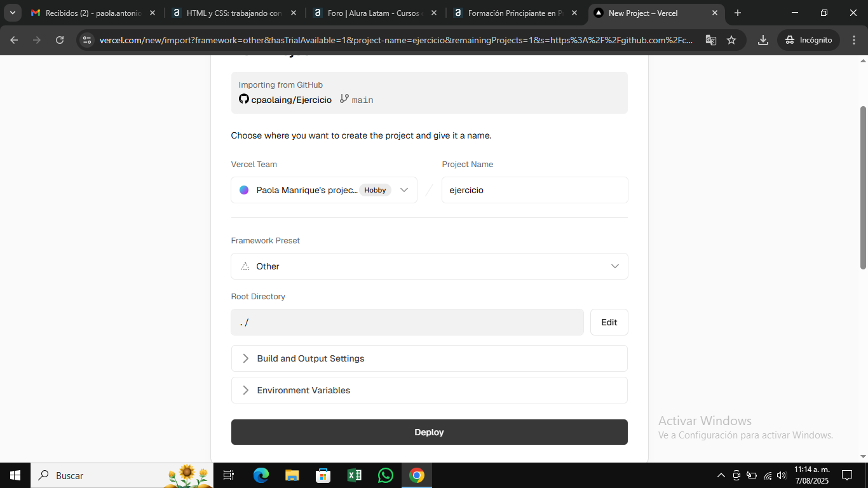
Task: Open File Explorer from the taskbar
Action: (292, 475)
